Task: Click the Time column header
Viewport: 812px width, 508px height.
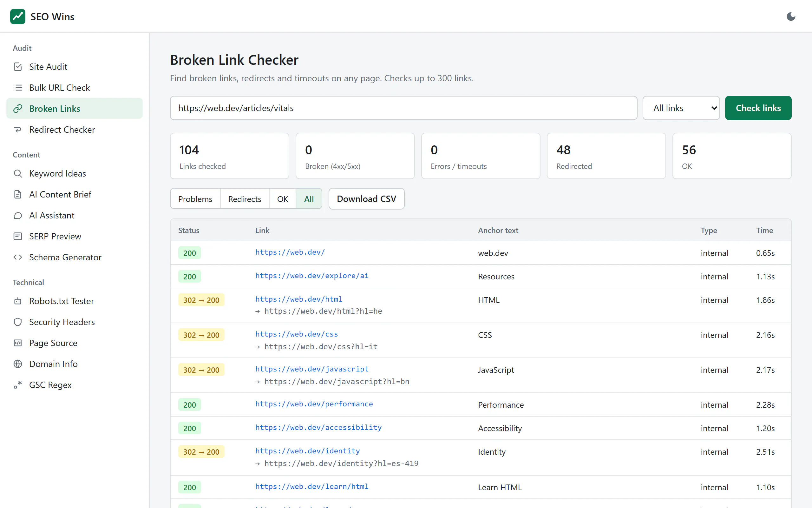Action: (764, 231)
